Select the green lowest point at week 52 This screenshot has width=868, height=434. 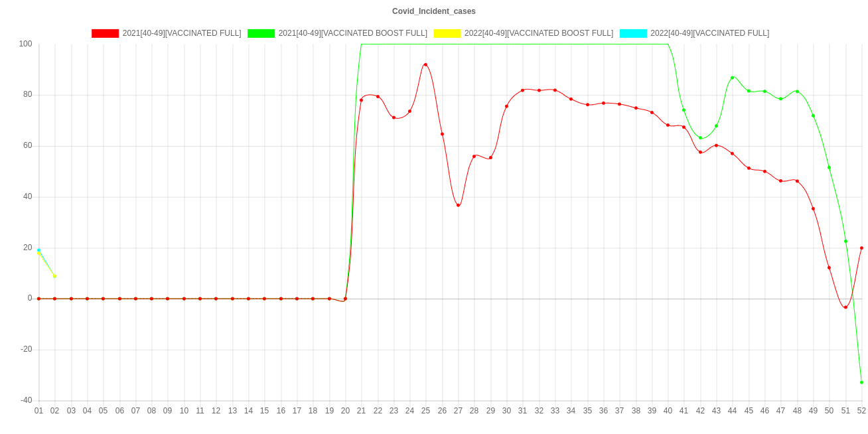pyautogui.click(x=861, y=382)
